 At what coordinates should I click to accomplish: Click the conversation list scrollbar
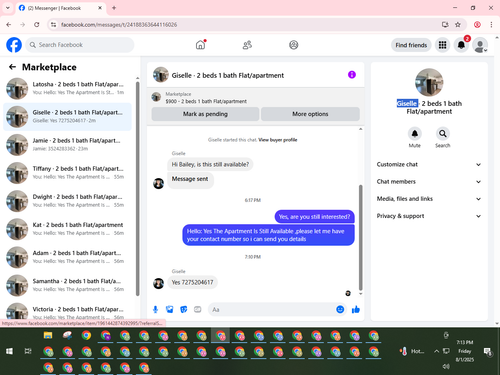tap(137, 188)
